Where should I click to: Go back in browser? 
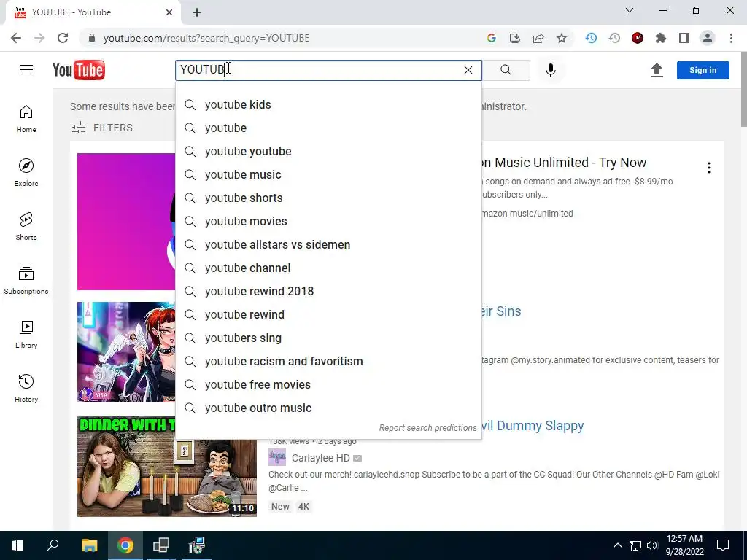coord(16,38)
